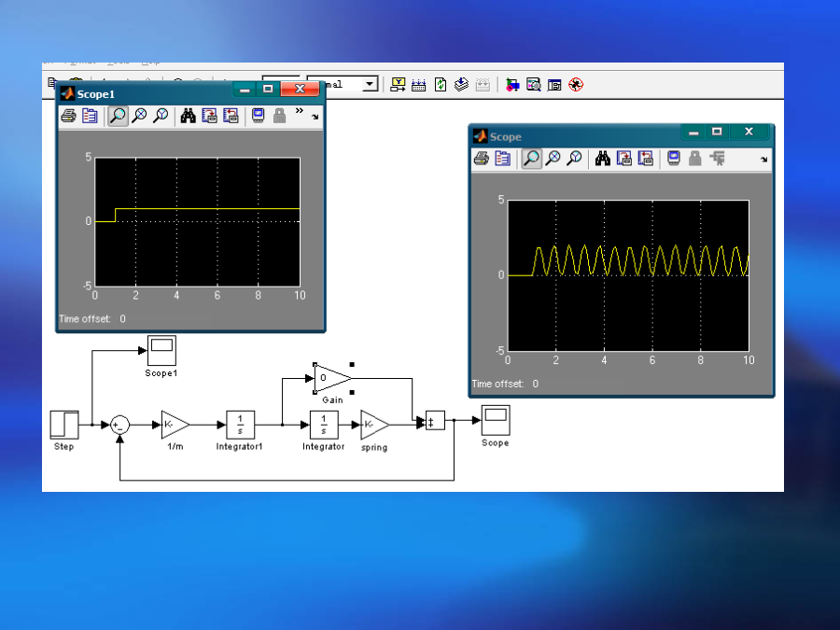The image size is (840, 630).
Task: Close the Scope window
Action: 749,132
